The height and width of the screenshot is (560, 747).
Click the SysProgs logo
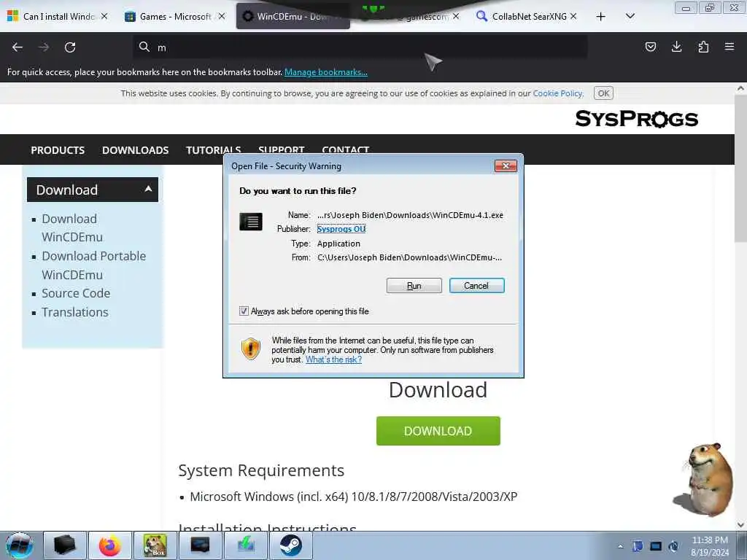tap(636, 119)
